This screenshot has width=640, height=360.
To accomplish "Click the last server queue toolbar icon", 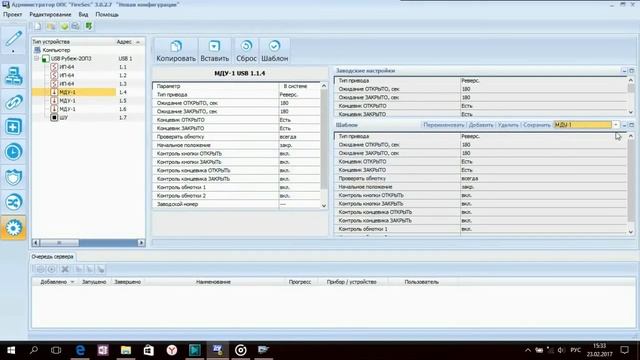I will [x=101, y=269].
